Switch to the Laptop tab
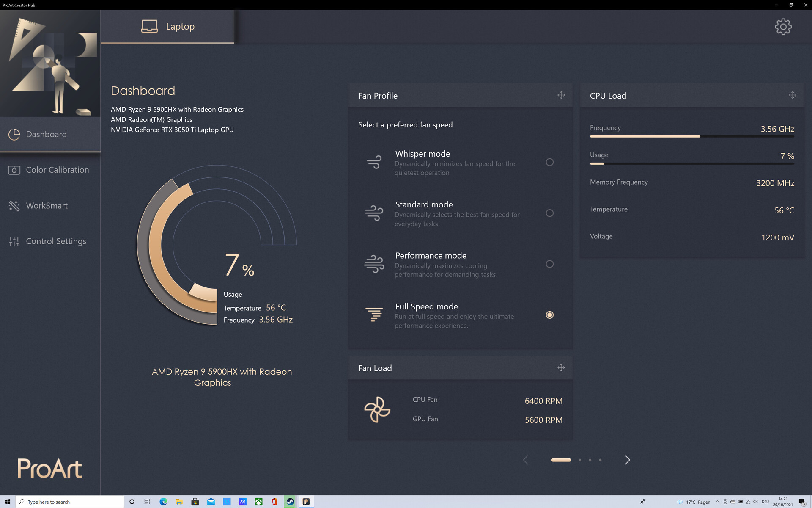 (x=167, y=26)
